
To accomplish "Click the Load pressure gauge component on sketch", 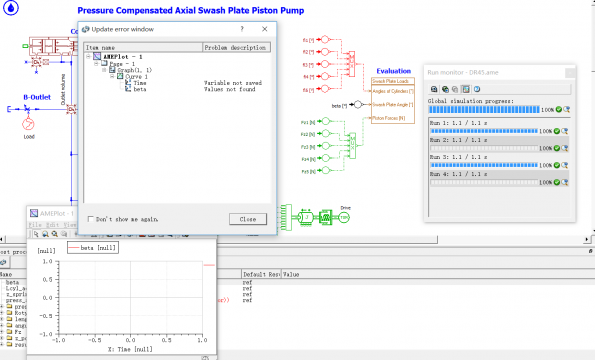I will coord(28,124).
